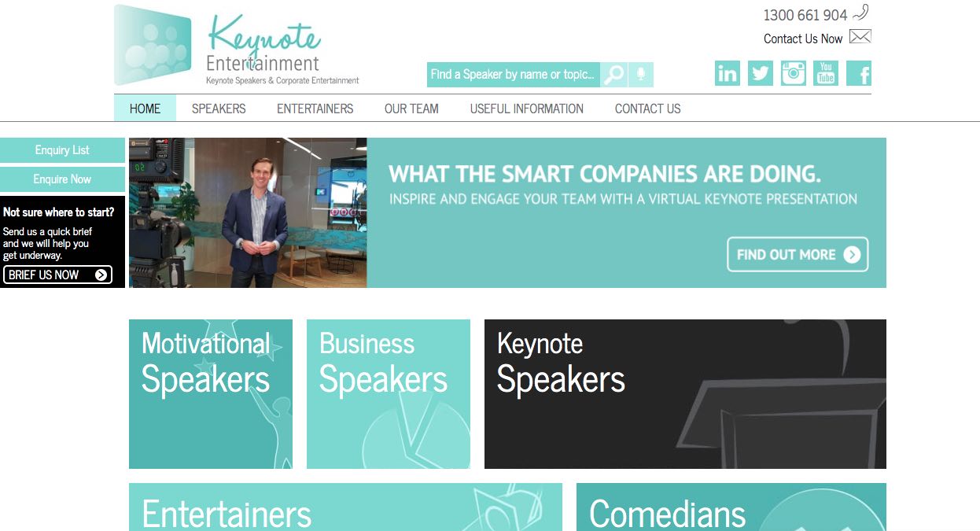
Task: Open the Instagram social icon
Action: (794, 73)
